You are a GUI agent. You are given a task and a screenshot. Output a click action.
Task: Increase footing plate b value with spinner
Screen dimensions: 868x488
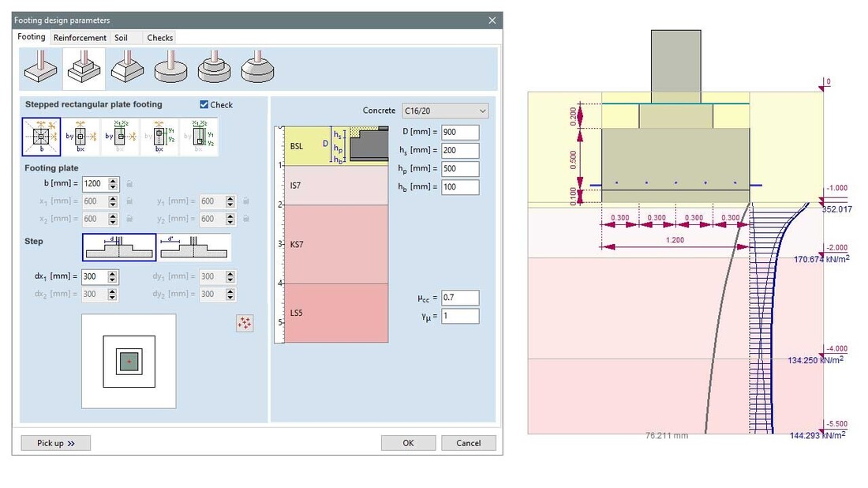(x=114, y=180)
